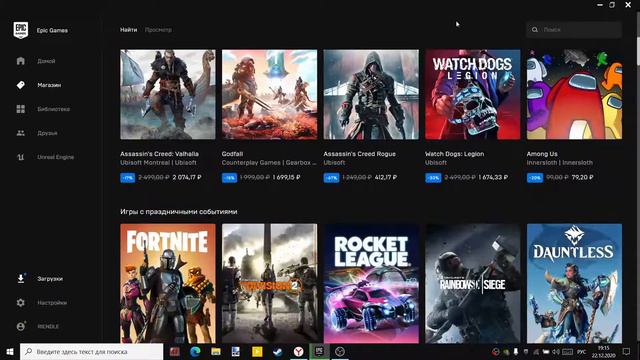Open the Rainbow Six Siege cover art
This screenshot has height=360, width=640.
click(x=473, y=283)
